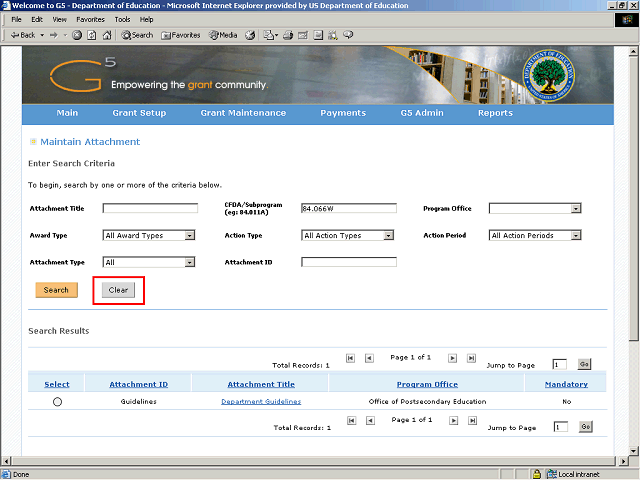
Task: Click the Select column header link
Action: [x=57, y=384]
